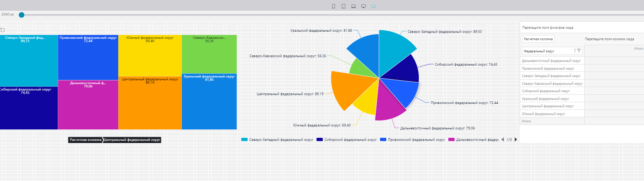Viewport: 644px width, 181px height.
Task: Click the crop frame icon above treemap
Action: pyautogui.click(x=2, y=30)
